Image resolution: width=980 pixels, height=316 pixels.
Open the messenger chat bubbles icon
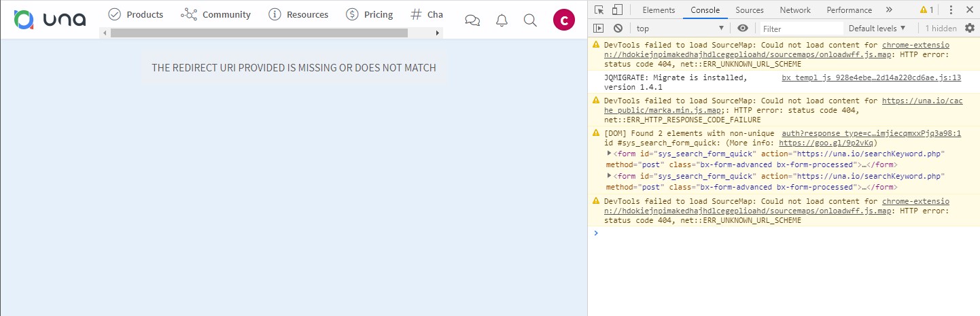click(472, 20)
